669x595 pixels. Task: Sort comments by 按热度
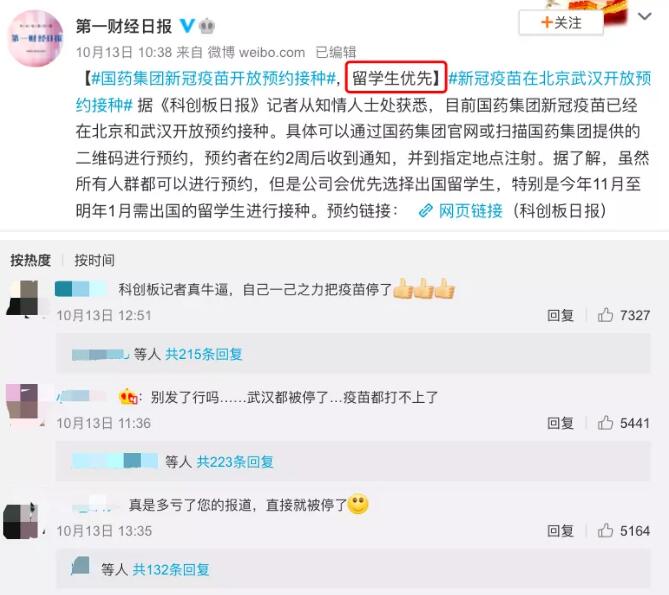(30, 260)
